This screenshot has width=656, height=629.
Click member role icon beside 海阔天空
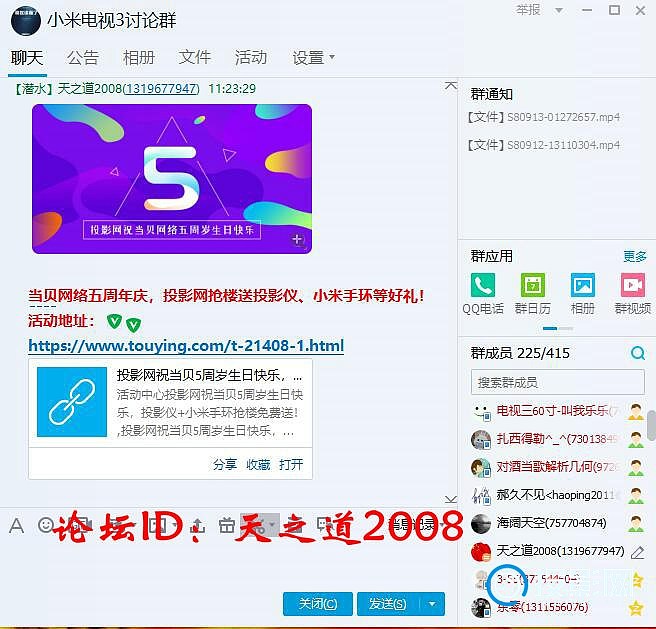pyautogui.click(x=636, y=524)
